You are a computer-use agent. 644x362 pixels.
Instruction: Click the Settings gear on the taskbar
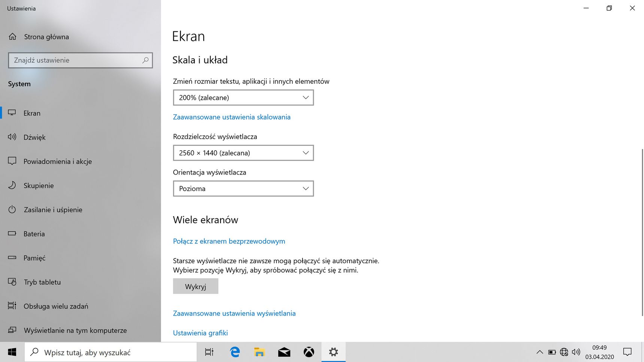tap(333, 352)
